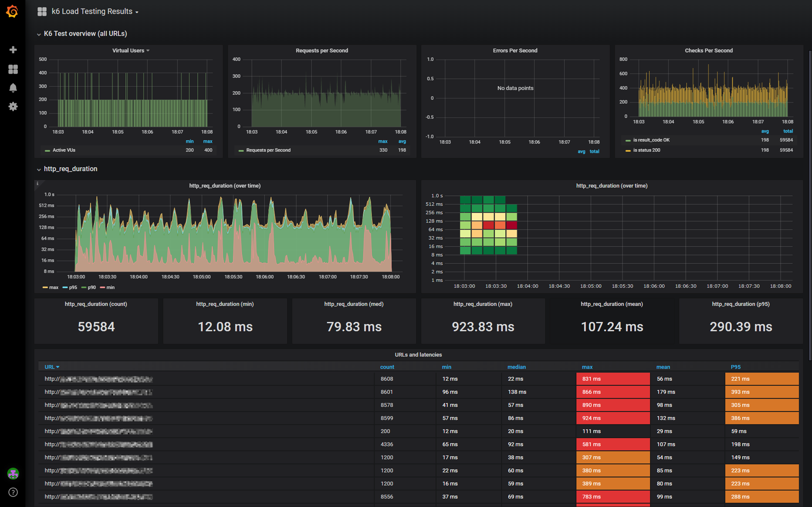812x507 pixels.
Task: Open the Create plus menu icon
Action: pos(13,50)
